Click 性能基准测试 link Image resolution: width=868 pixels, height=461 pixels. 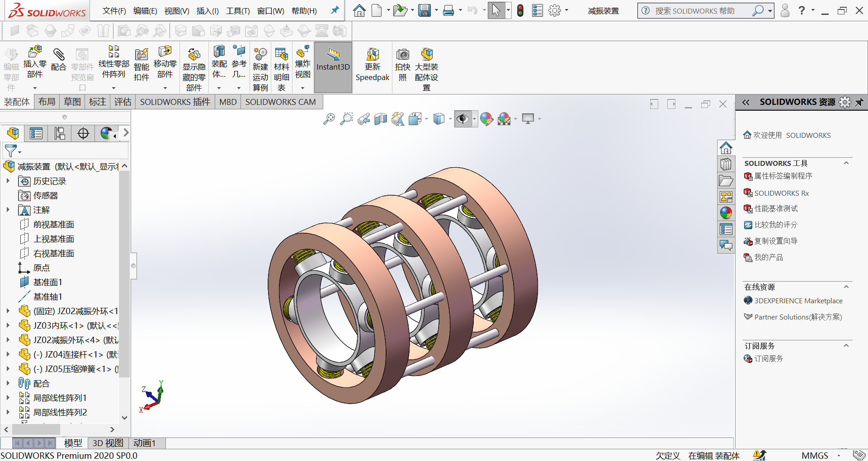click(776, 208)
